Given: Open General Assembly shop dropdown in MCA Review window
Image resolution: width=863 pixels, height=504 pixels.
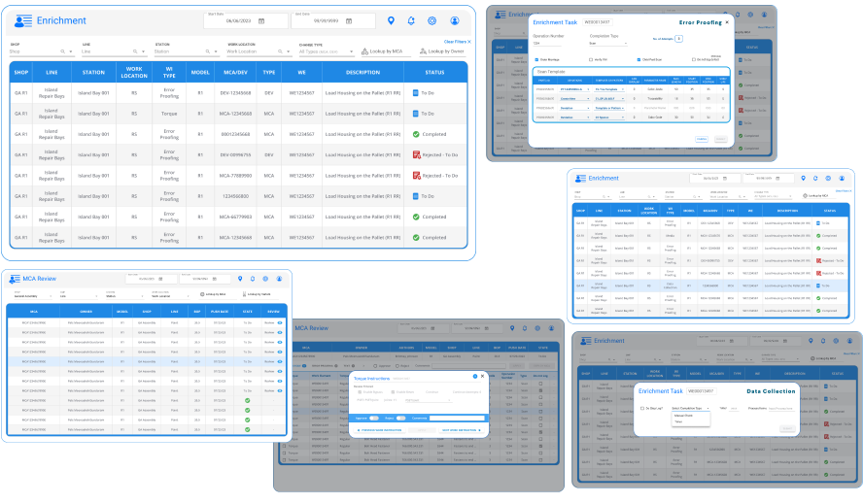Looking at the screenshot, I should coord(32,296).
